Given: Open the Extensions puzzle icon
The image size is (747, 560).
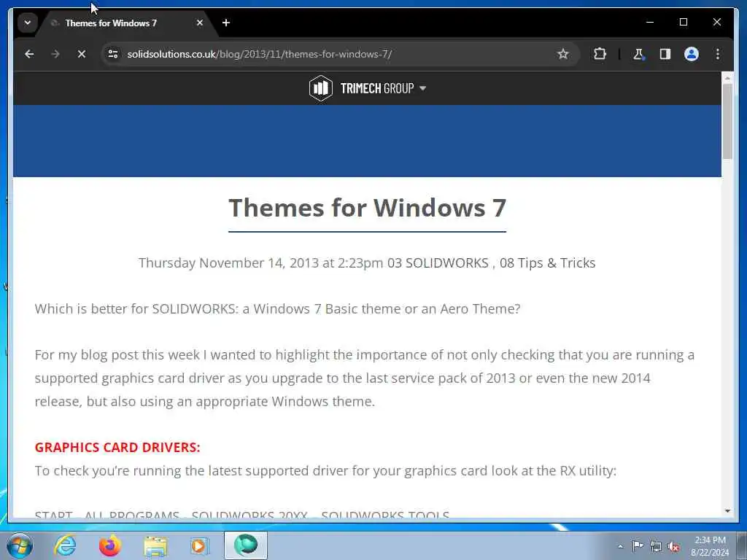Looking at the screenshot, I should (x=600, y=54).
